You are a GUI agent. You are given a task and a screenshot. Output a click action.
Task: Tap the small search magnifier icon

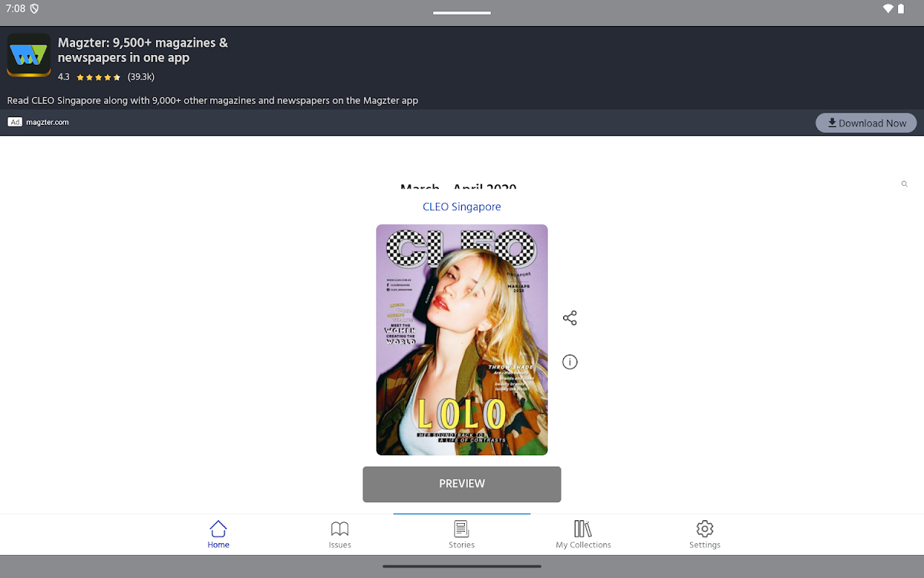(x=904, y=184)
